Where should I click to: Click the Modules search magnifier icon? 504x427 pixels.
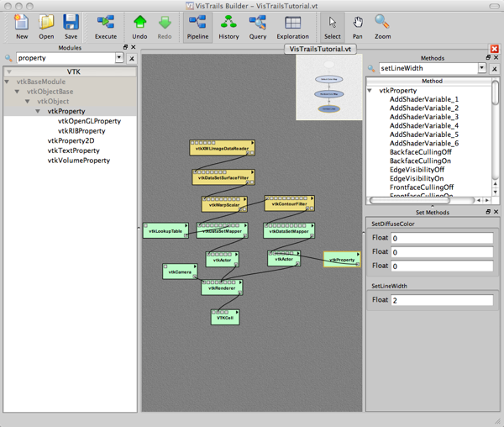pos(8,58)
